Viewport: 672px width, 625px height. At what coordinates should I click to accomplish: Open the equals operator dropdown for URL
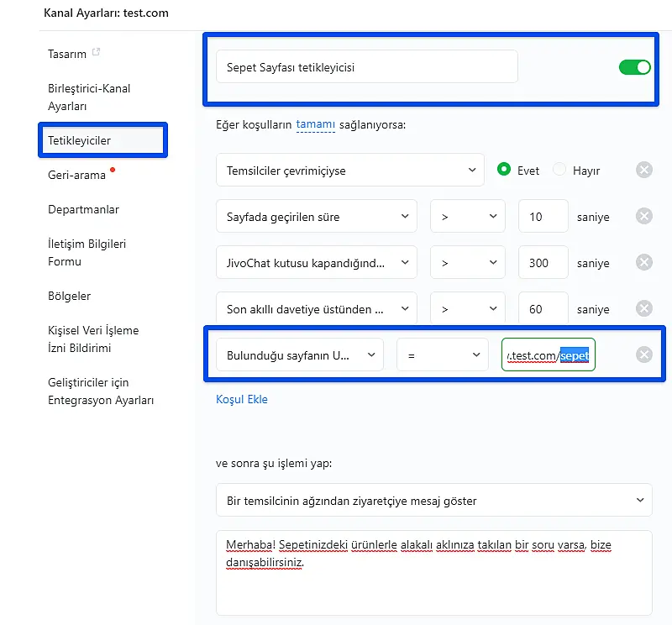point(442,355)
